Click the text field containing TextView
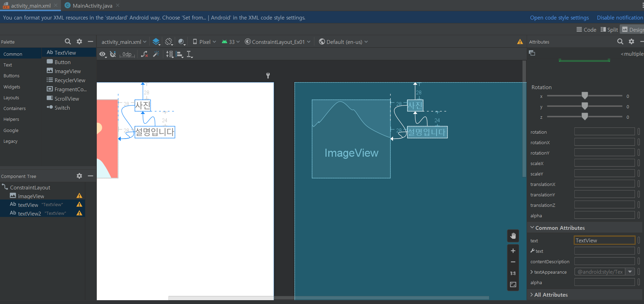The width and height of the screenshot is (644, 304). (605, 240)
